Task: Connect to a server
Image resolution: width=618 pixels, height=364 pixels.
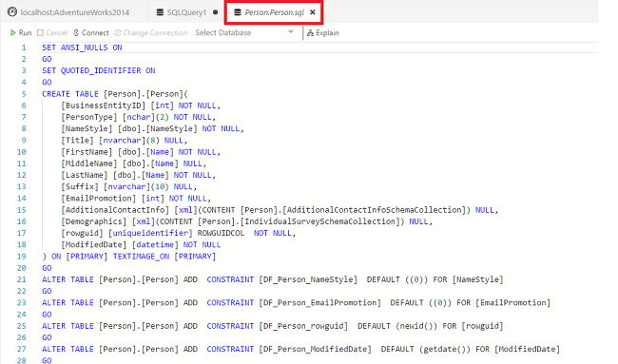Action: [x=91, y=32]
